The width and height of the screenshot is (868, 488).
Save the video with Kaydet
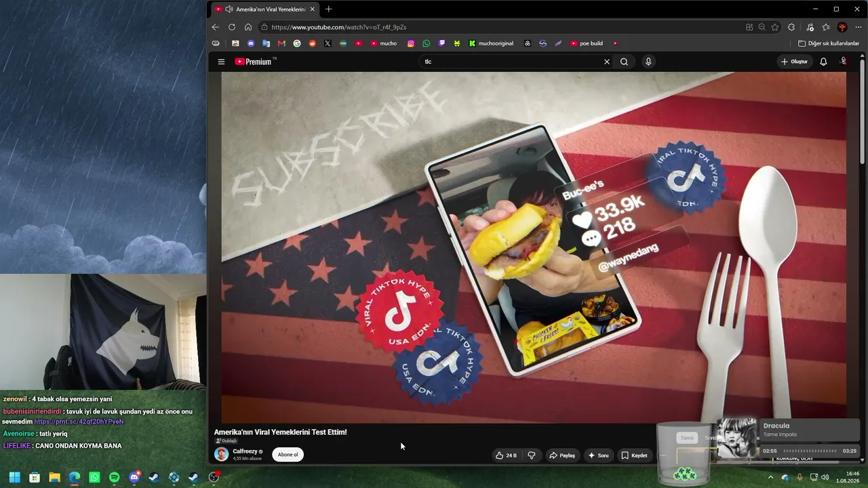(x=635, y=455)
